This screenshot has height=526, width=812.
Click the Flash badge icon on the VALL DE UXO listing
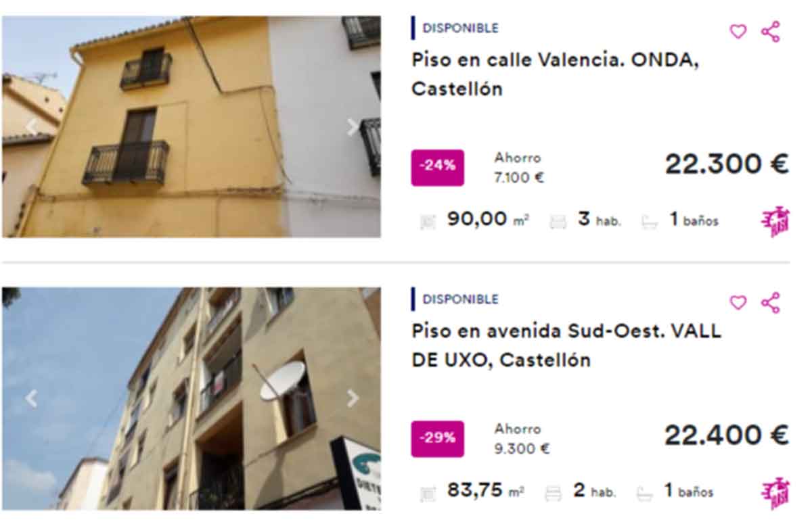click(x=775, y=492)
